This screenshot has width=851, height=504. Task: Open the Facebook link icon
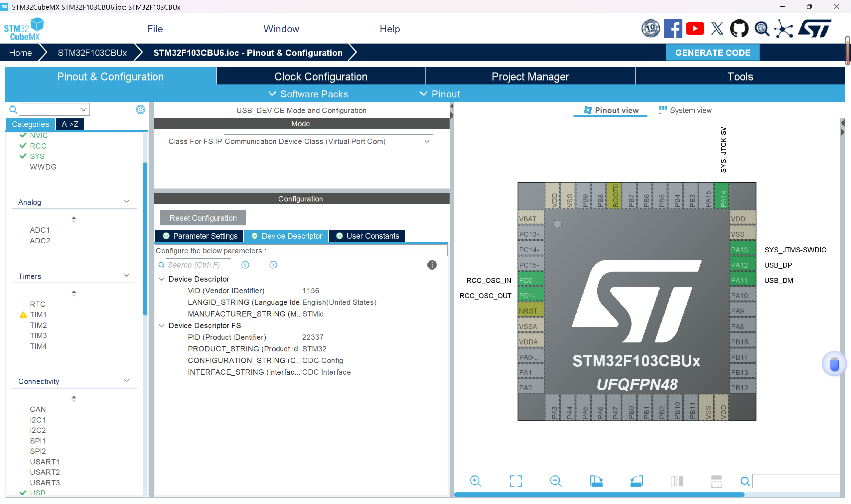673,29
